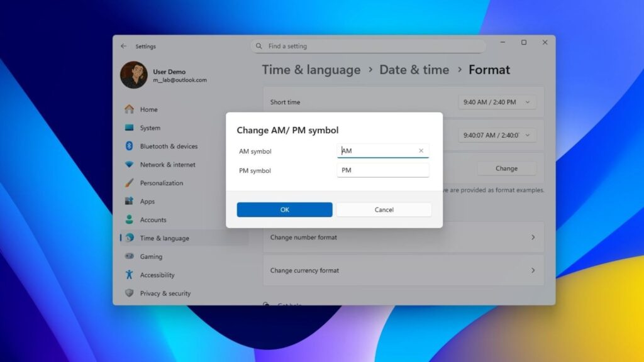The height and width of the screenshot is (362, 644).
Task: Open the Short time format dropdown
Action: (x=497, y=102)
